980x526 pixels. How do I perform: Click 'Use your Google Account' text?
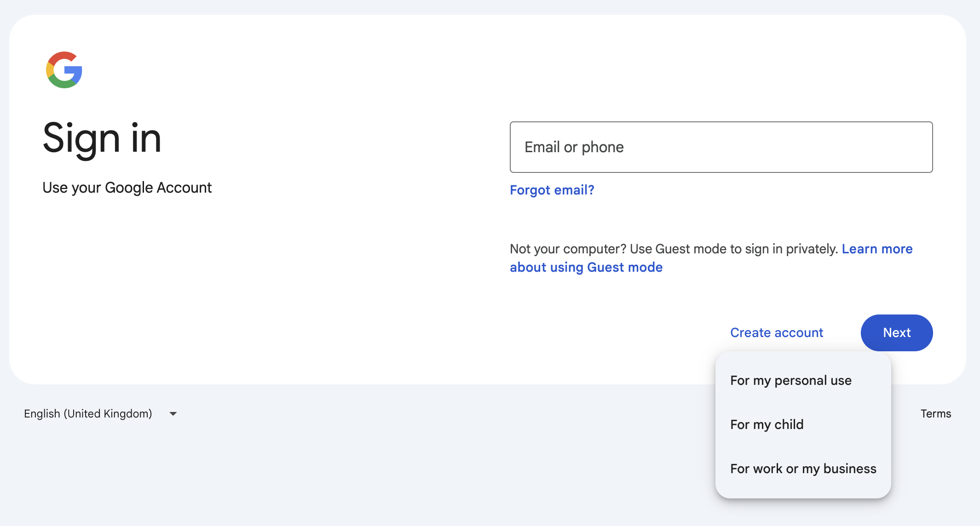coord(127,188)
